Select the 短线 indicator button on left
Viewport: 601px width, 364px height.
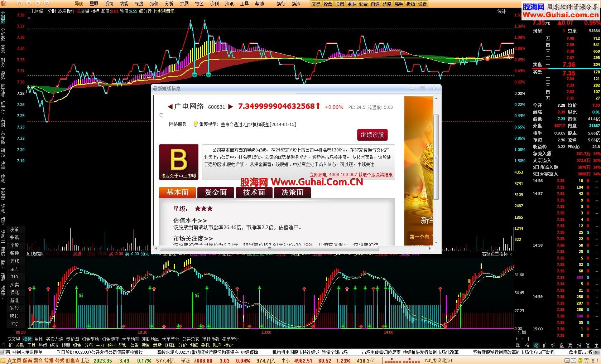click(14, 261)
